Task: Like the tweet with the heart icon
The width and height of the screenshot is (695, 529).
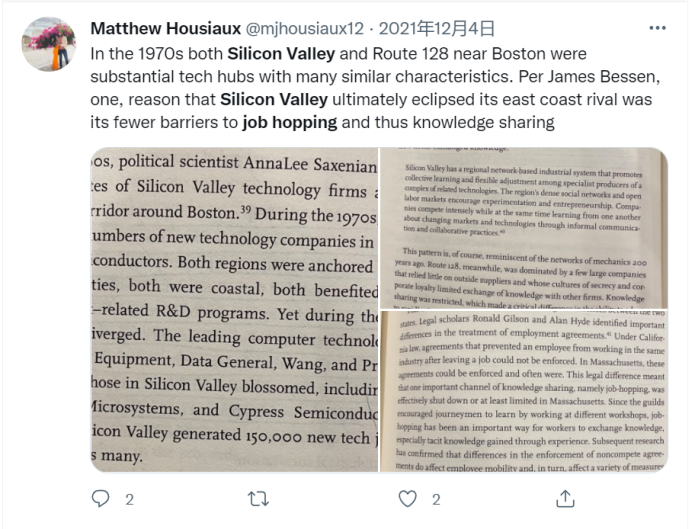Action: click(407, 498)
